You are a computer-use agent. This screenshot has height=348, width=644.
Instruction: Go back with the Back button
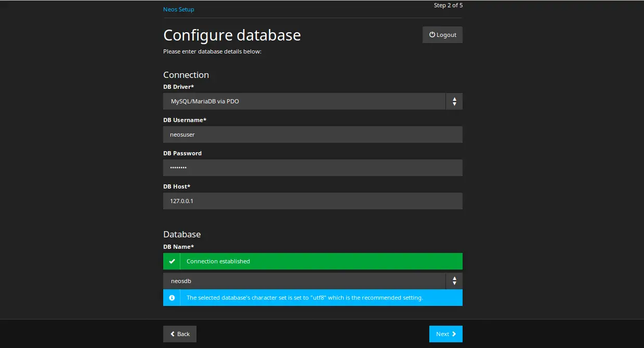(180, 334)
